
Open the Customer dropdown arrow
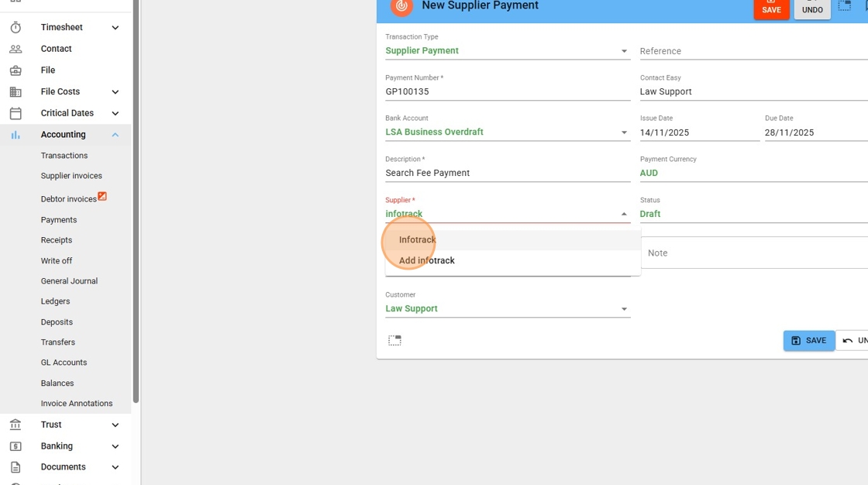(624, 309)
